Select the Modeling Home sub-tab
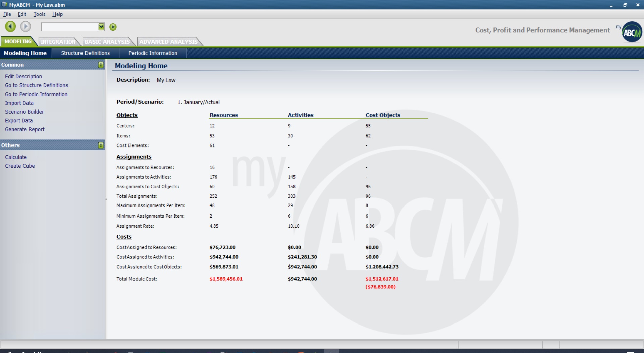This screenshot has height=353, width=644. (x=25, y=53)
